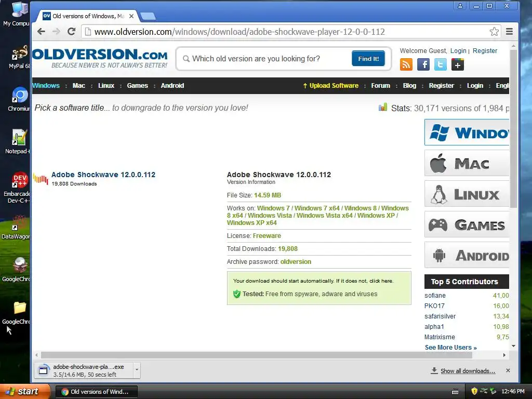Viewport: 532px width, 399px height.
Task: Select the Embarcadero Dev-C++ desktop icon
Action: pyautogui.click(x=17, y=187)
